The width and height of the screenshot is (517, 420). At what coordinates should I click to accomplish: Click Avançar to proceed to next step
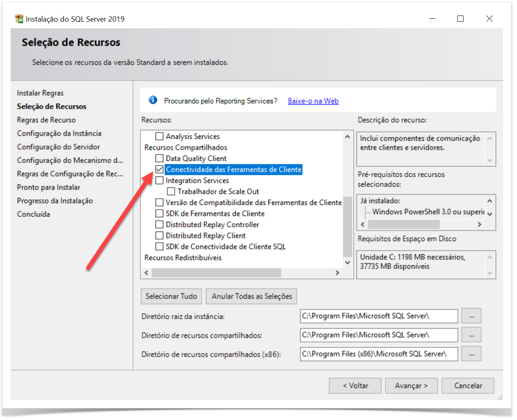pos(411,386)
